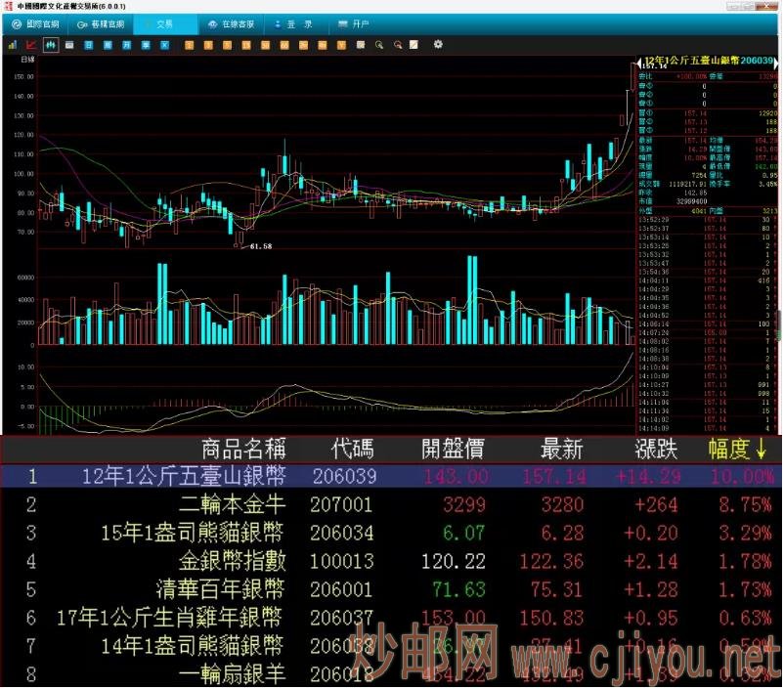Open the 國際官網 link
784x689 pixels.
click(x=36, y=23)
